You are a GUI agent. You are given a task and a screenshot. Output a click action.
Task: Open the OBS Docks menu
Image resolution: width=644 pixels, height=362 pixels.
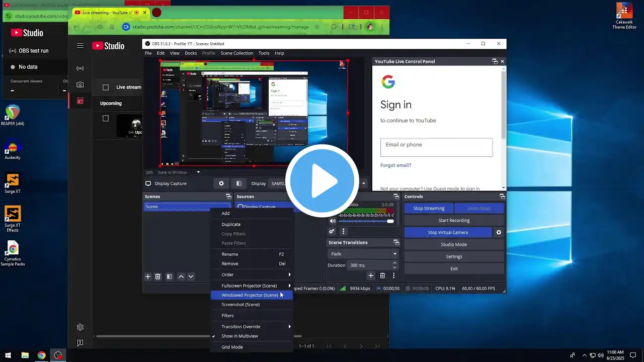(x=191, y=53)
